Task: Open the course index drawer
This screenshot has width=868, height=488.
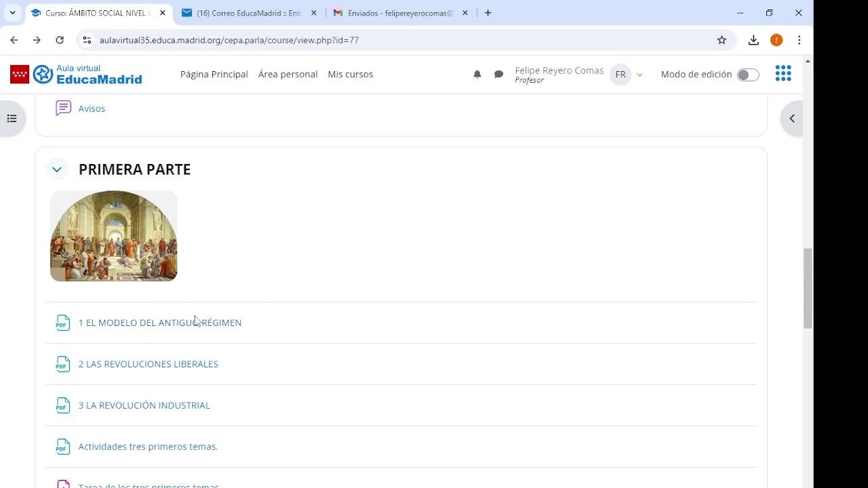Action: coord(12,119)
